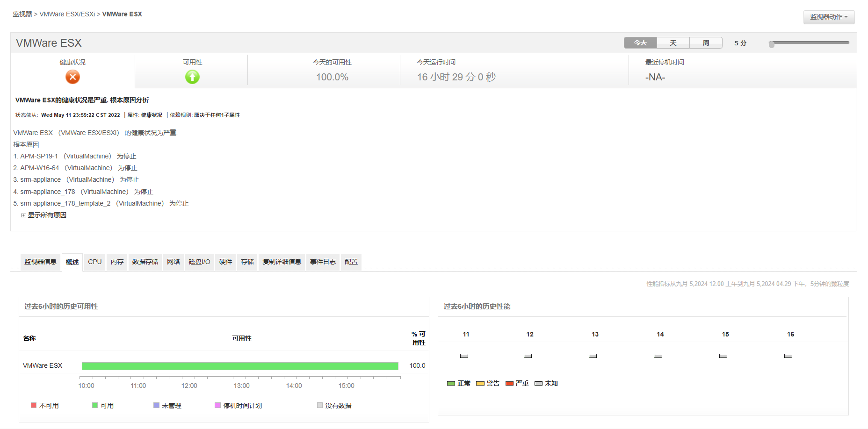Click the performance status box under hour 11
The image size is (868, 429).
[x=464, y=356]
